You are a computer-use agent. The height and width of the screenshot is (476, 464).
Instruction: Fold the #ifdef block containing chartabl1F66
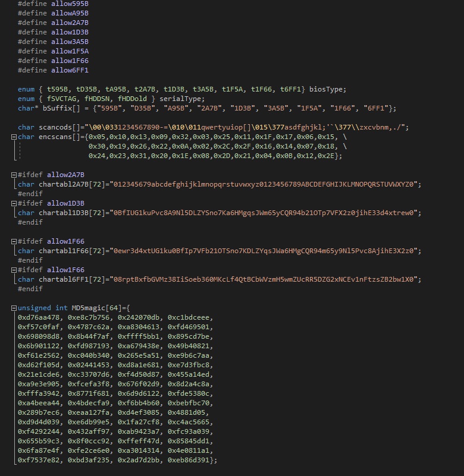click(14, 241)
